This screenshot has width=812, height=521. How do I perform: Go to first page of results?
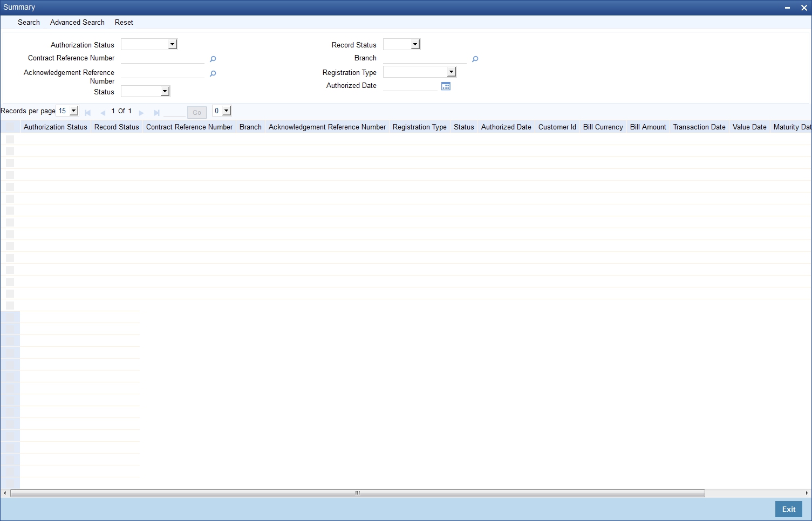(x=87, y=113)
